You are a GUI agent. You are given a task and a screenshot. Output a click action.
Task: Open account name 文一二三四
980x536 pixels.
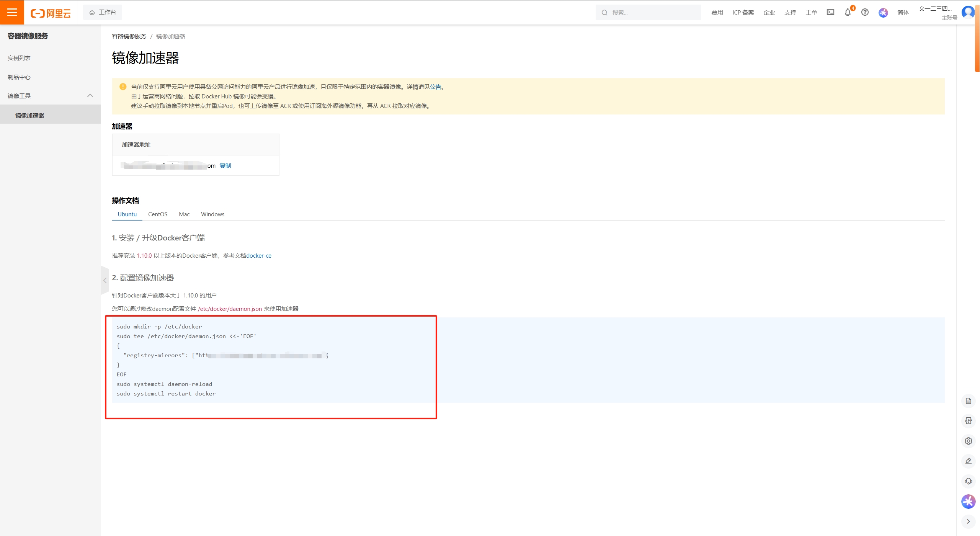tap(935, 8)
